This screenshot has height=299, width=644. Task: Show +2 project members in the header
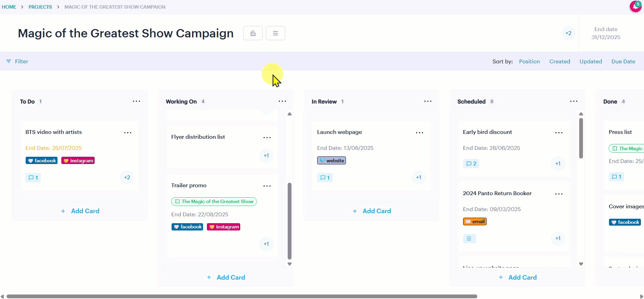click(568, 33)
